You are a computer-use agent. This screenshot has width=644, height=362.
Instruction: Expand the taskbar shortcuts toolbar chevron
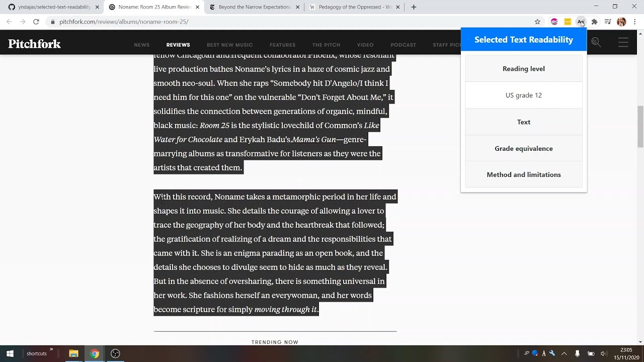coord(51,349)
